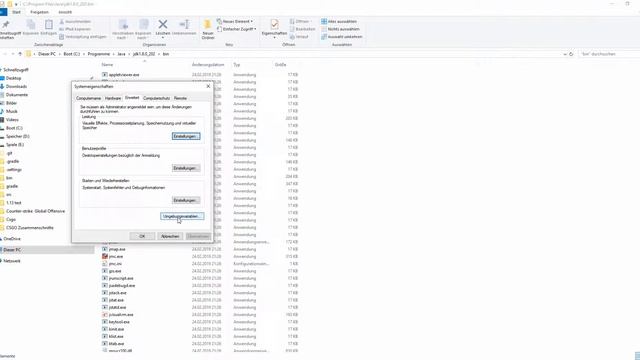Switch to Computername tab in Systemeigenschaften

[88, 98]
